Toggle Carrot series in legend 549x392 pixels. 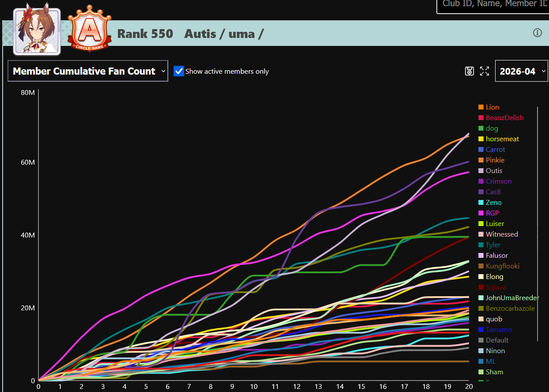(x=492, y=149)
